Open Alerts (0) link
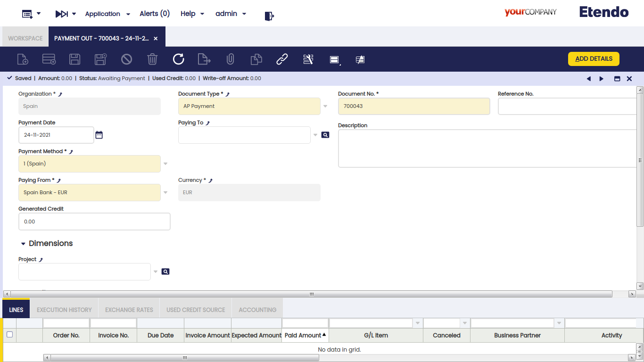This screenshot has width=644, height=362. [155, 14]
